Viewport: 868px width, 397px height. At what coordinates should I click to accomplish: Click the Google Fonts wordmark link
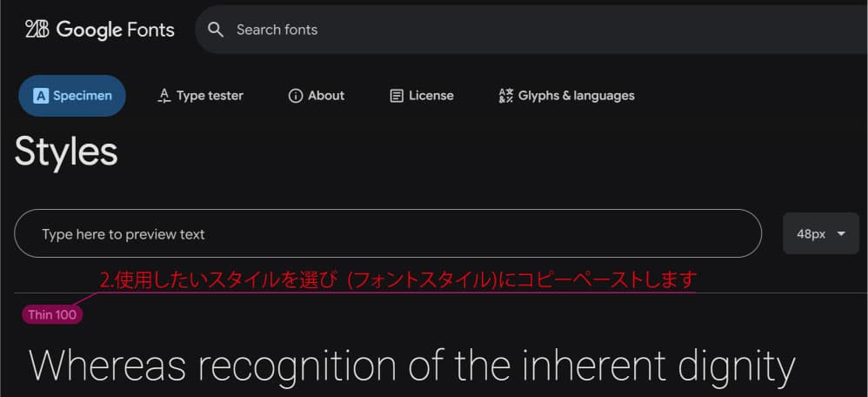pyautogui.click(x=116, y=30)
